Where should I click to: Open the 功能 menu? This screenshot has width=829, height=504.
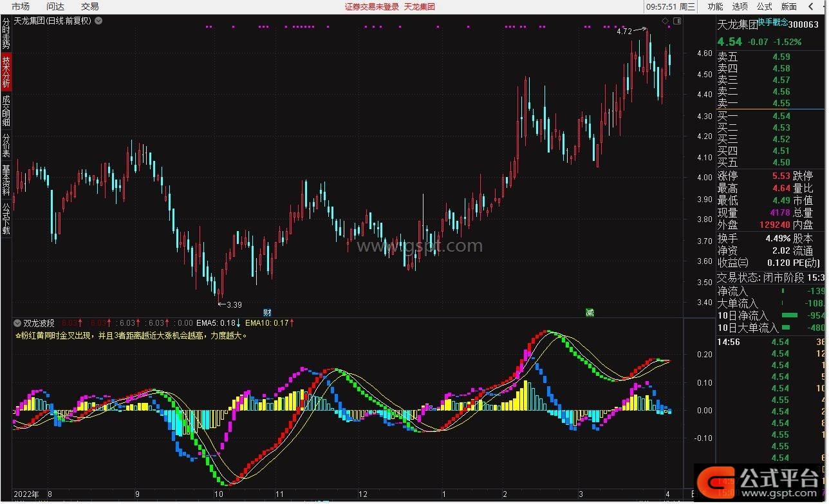tap(716, 6)
